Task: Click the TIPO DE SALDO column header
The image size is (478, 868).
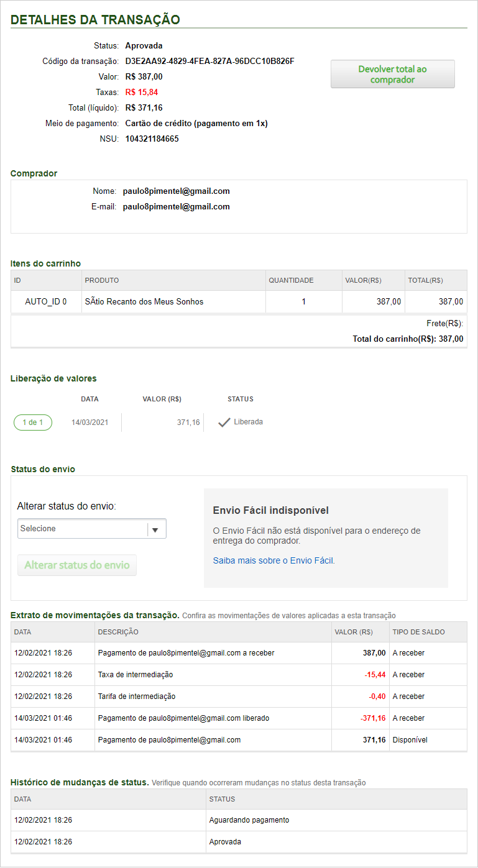Action: click(418, 632)
